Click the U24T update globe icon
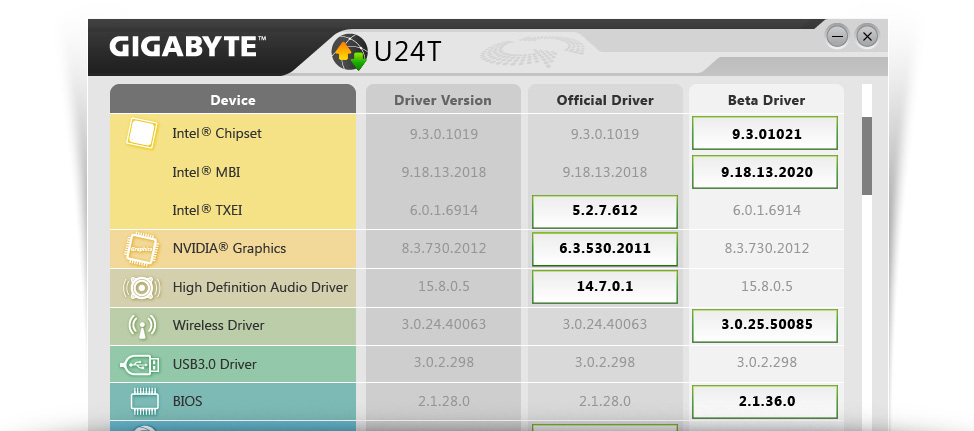The width and height of the screenshot is (974, 431). pyautogui.click(x=350, y=52)
